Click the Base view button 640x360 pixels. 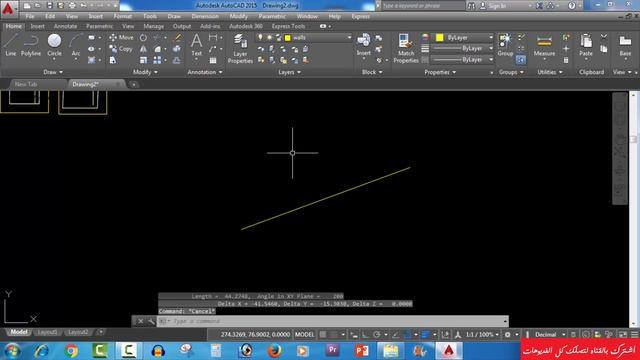point(625,46)
